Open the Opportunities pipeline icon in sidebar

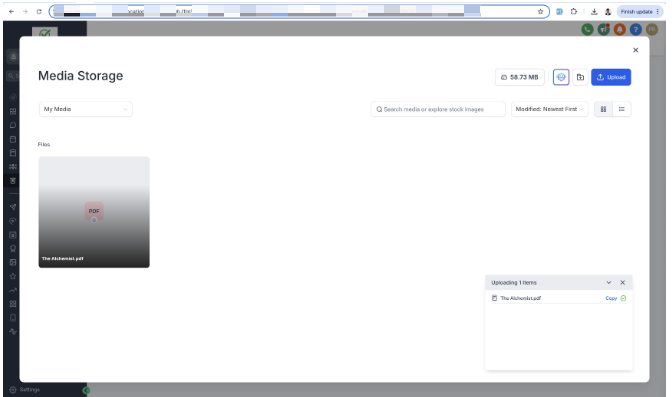tap(13, 167)
